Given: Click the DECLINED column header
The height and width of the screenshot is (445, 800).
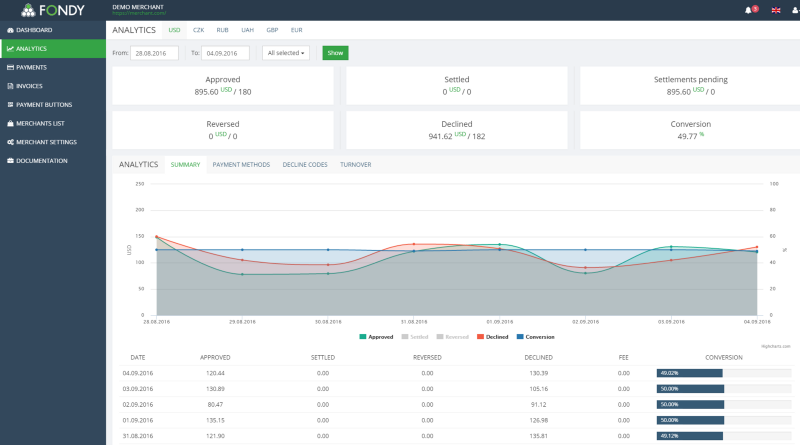Looking at the screenshot, I should 538,358.
